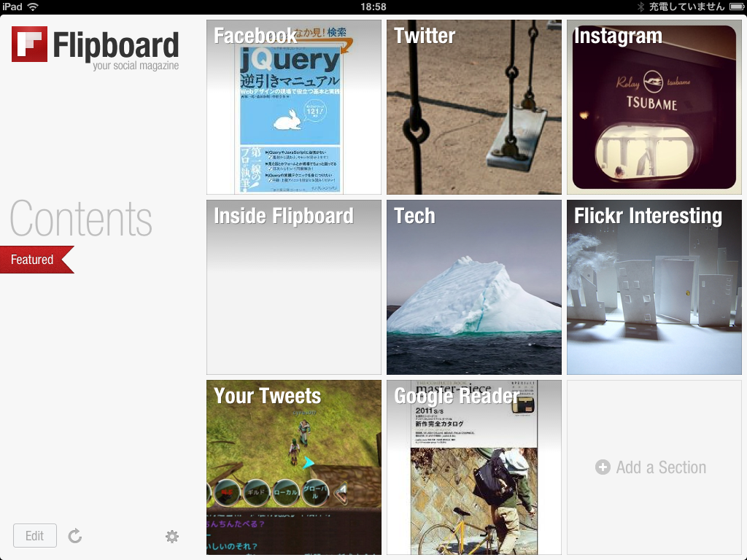Click the Add a Section label
Image resolution: width=747 pixels, height=560 pixels.
(661, 467)
